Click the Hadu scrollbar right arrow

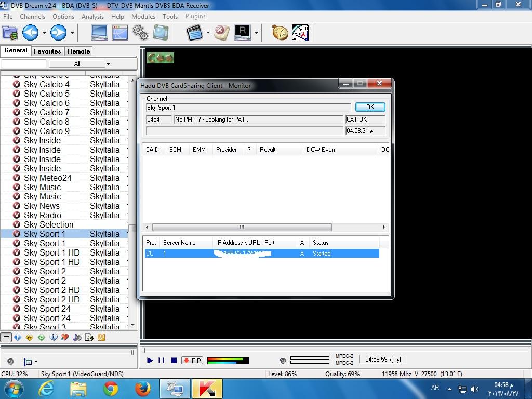point(384,227)
